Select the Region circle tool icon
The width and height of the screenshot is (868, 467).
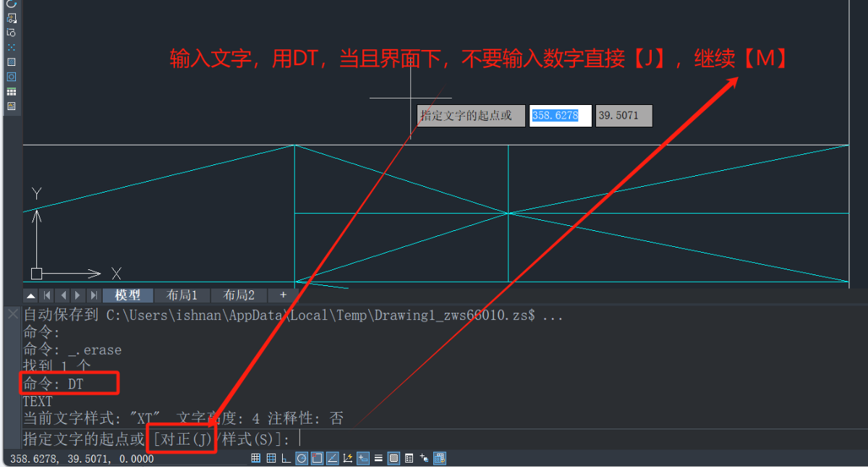pyautogui.click(x=11, y=77)
